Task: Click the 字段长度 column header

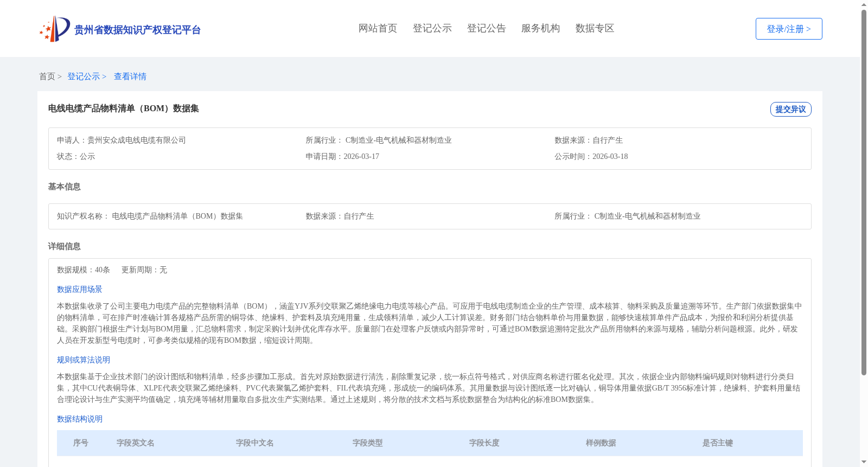Action: coord(484,443)
